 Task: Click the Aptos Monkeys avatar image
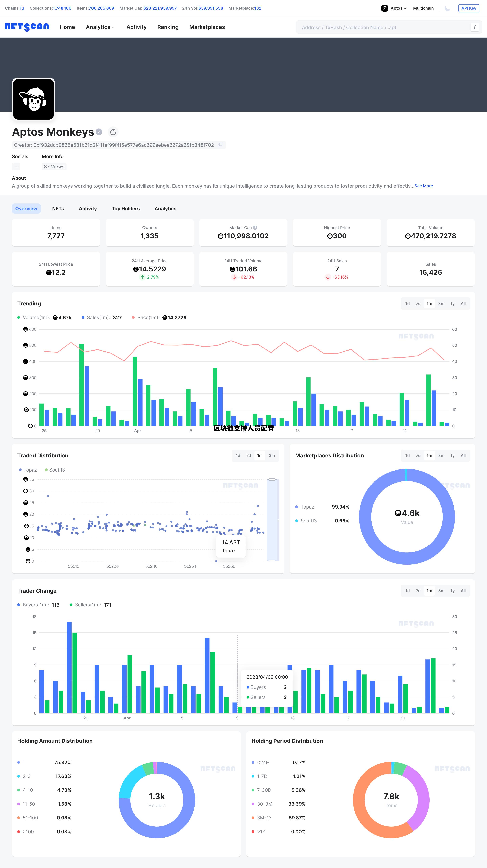[33, 99]
